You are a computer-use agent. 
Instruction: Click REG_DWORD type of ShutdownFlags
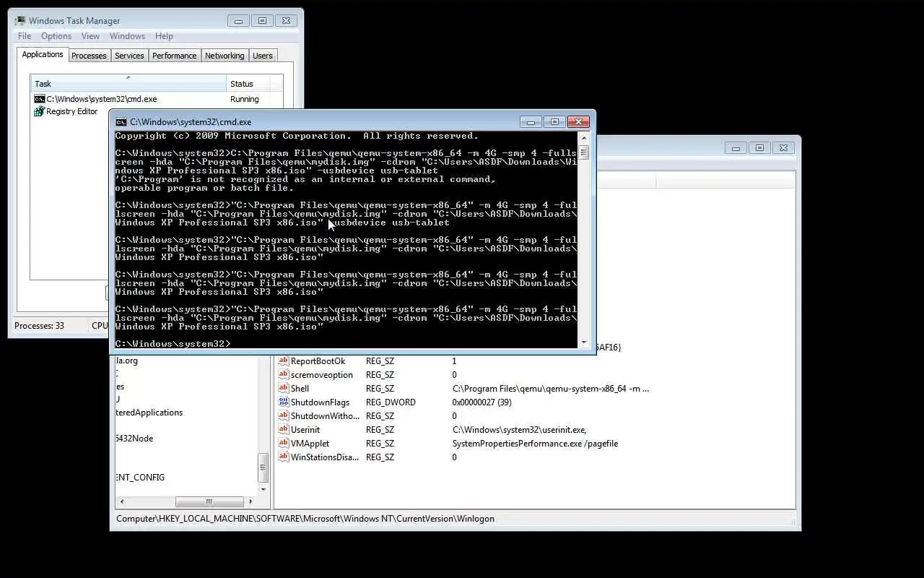[x=391, y=402]
